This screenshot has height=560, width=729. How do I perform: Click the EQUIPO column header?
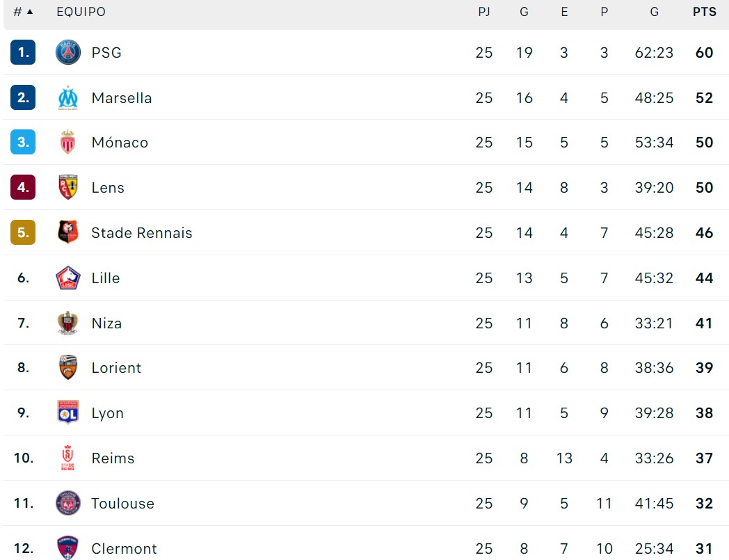[x=81, y=13]
